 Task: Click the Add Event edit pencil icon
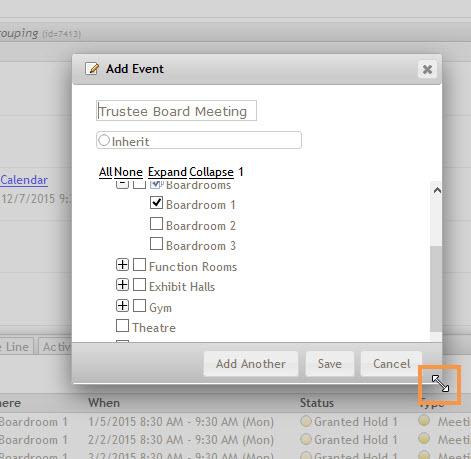[x=92, y=69]
